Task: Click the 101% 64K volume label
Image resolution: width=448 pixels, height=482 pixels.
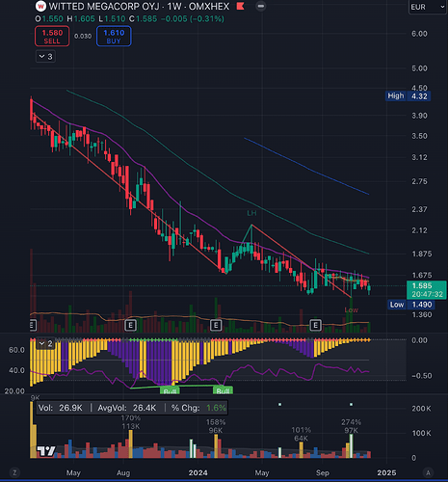Action: (301, 434)
